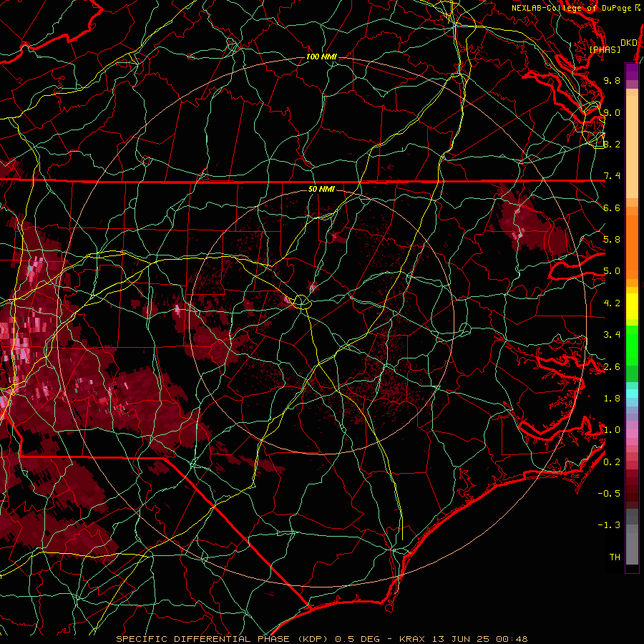The width and height of the screenshot is (644, 644).
Task: Select the 3.4 scale value
Action: [x=612, y=335]
